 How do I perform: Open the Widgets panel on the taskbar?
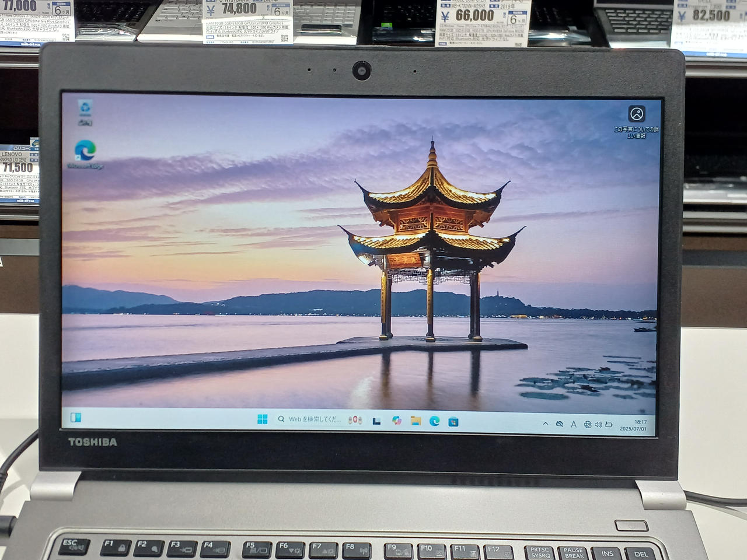point(76,418)
